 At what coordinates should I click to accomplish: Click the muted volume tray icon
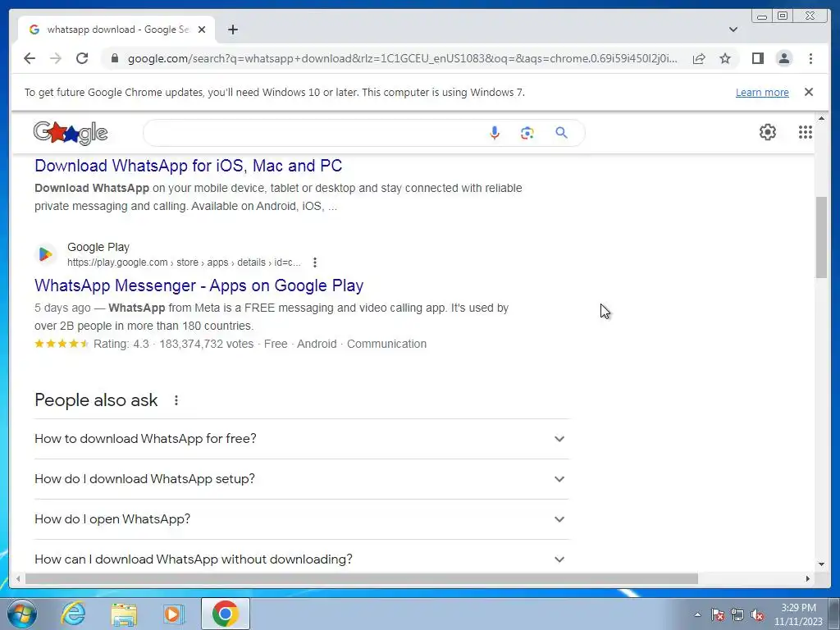(757, 614)
